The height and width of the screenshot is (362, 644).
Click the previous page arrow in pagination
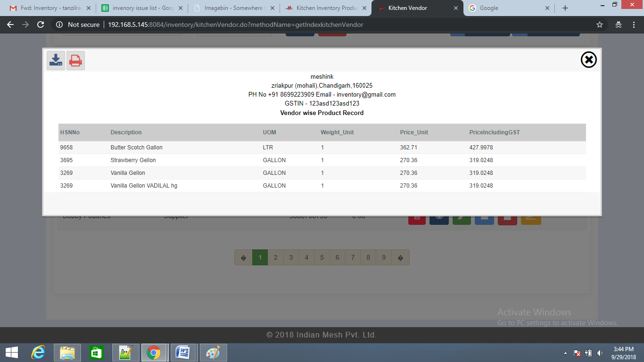[243, 257]
